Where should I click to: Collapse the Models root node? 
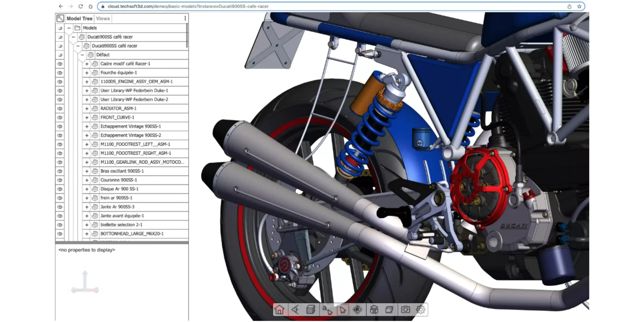[x=69, y=28]
